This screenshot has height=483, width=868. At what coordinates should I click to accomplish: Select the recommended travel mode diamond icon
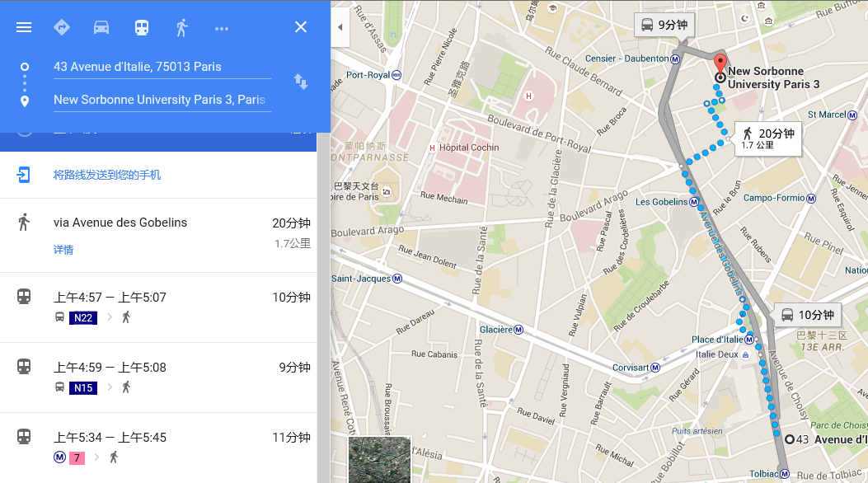pos(62,27)
